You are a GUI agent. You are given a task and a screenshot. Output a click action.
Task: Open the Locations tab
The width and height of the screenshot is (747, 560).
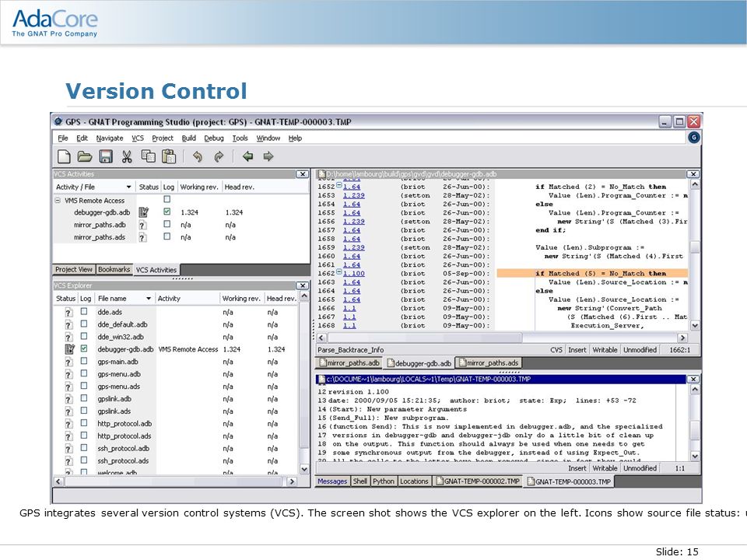point(414,481)
